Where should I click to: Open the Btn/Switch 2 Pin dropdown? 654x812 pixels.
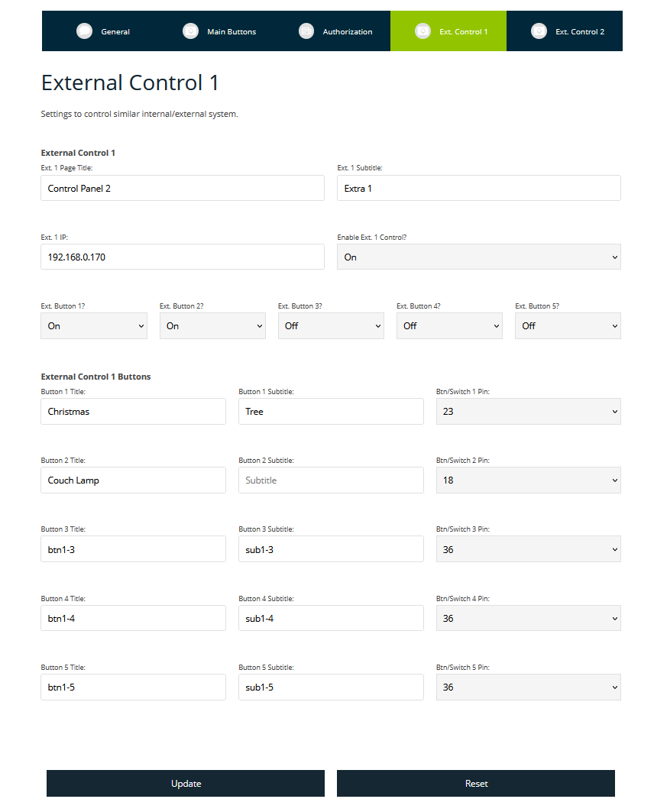(528, 480)
